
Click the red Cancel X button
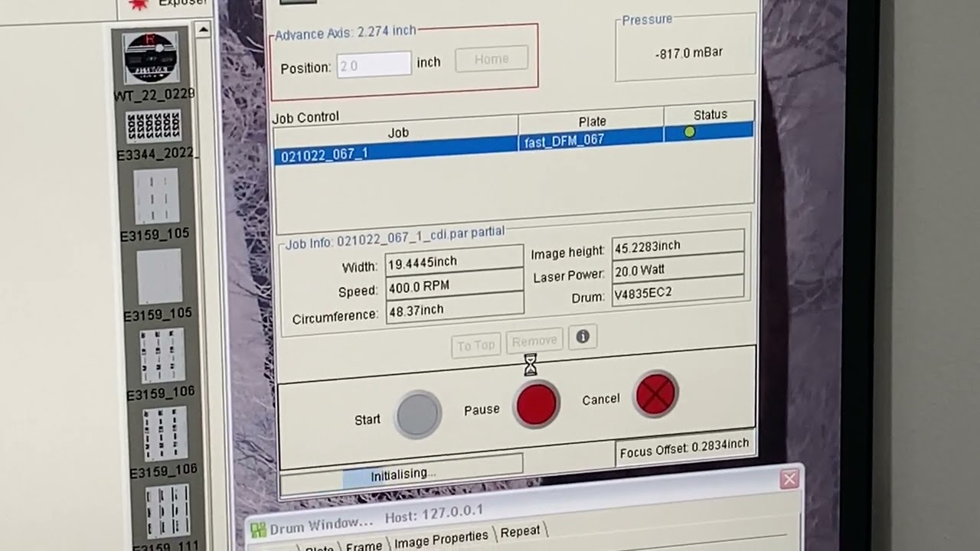click(655, 394)
